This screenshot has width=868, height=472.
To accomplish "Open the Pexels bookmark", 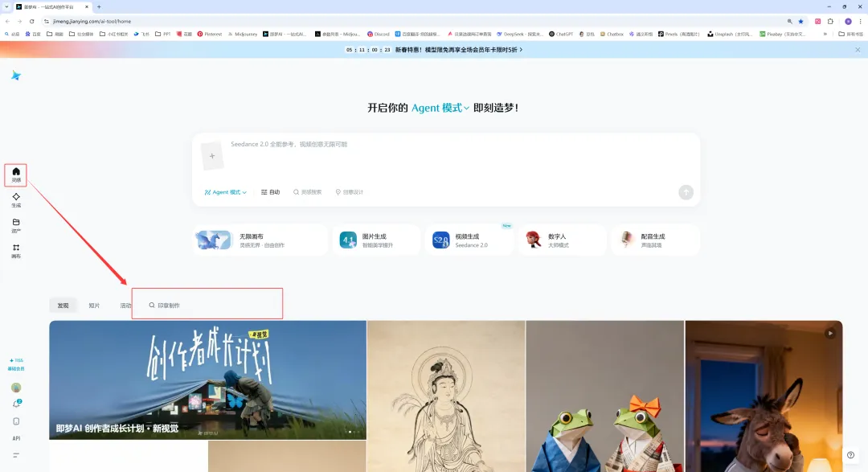I will click(x=678, y=35).
